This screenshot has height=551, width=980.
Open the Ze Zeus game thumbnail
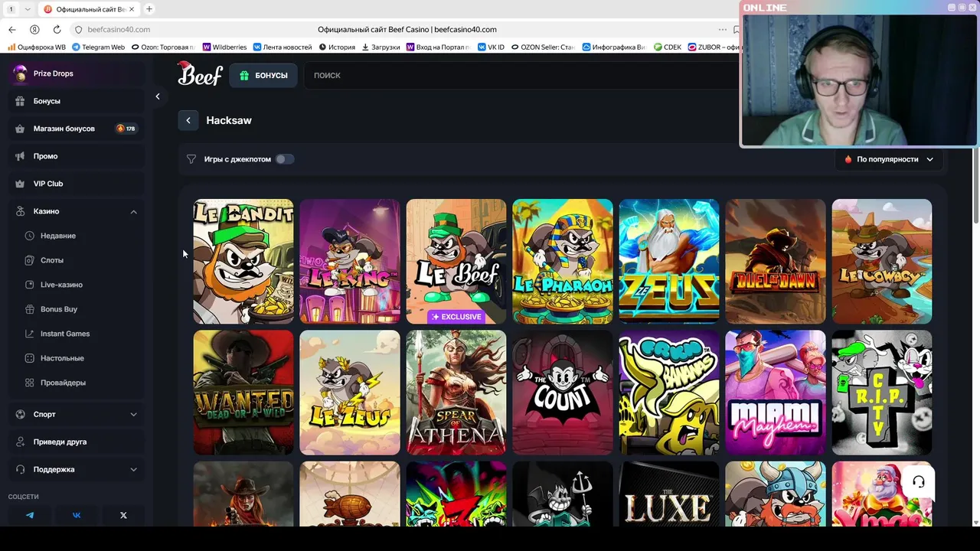click(669, 262)
